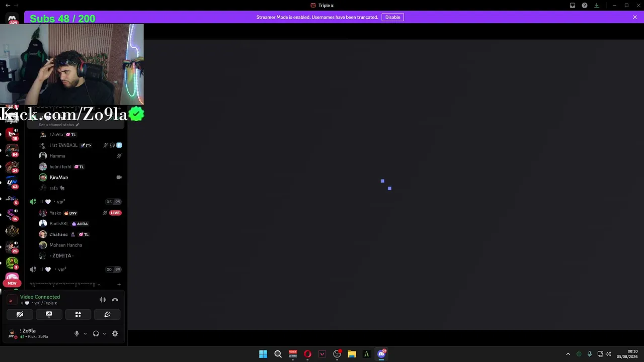Viewport: 644px width, 362px height.
Task: Set a channel status
Action: tap(59, 125)
